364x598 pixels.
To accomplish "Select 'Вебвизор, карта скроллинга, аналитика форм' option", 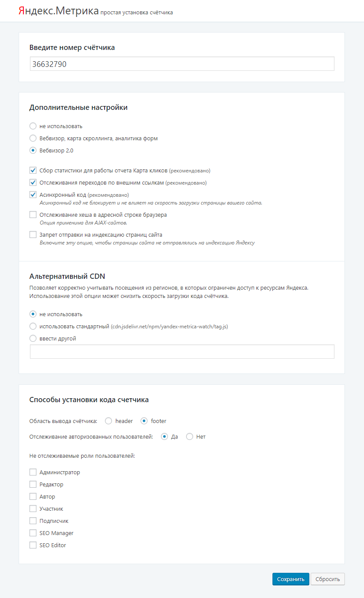I will (33, 139).
